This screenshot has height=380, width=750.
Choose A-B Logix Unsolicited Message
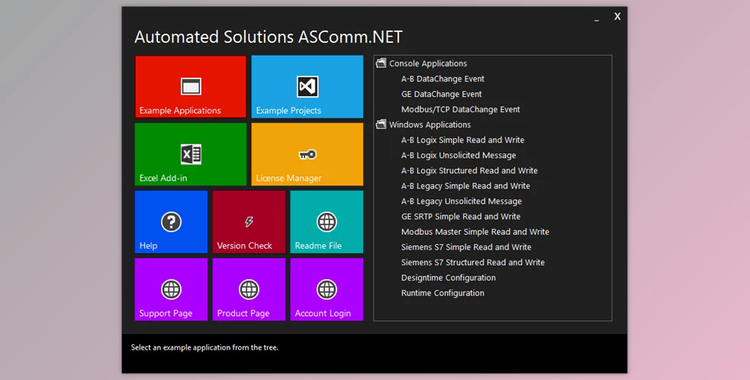(x=458, y=155)
